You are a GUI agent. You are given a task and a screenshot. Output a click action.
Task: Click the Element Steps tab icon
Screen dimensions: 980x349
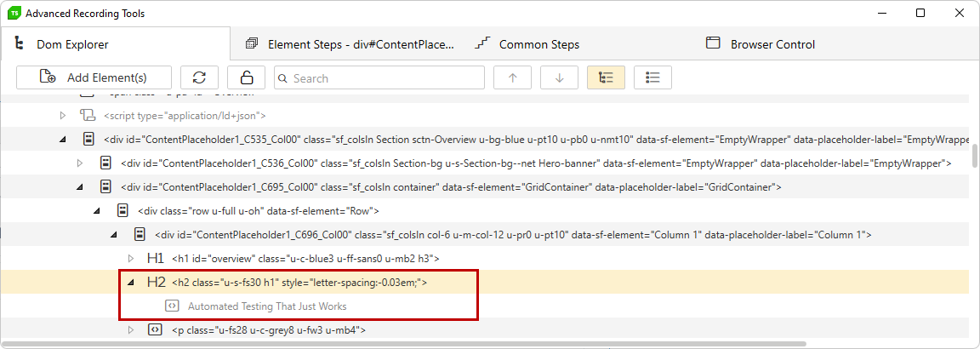point(252,43)
